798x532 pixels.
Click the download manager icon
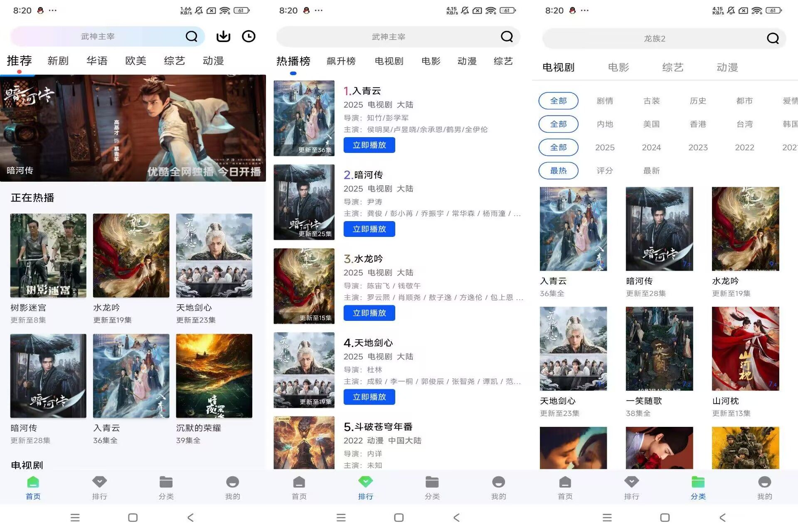[224, 36]
